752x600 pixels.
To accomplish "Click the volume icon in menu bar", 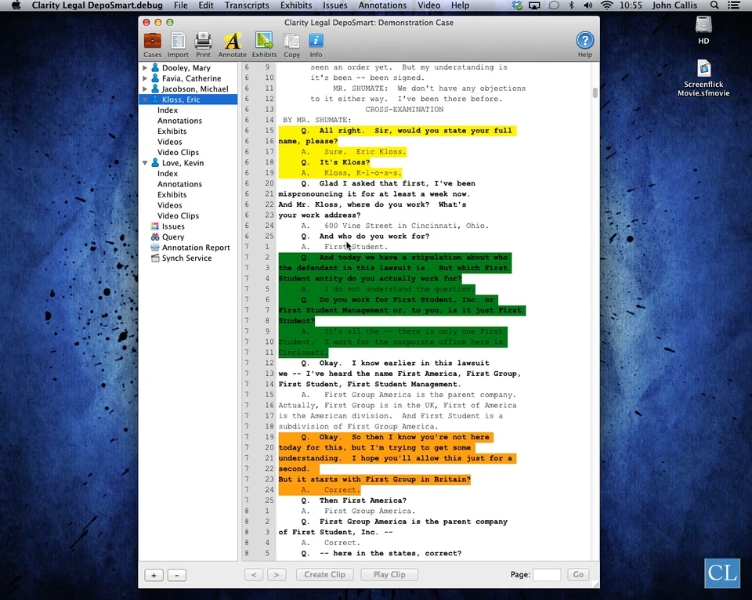I will (x=588, y=5).
